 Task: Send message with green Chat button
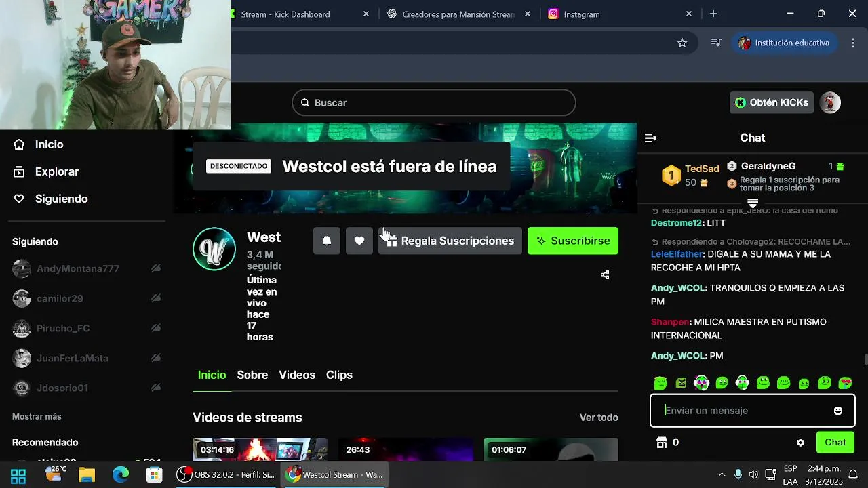[x=835, y=443]
